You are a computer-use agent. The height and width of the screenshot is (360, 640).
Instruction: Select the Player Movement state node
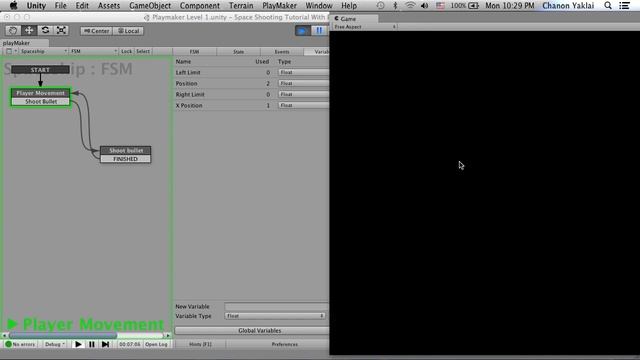[40, 93]
